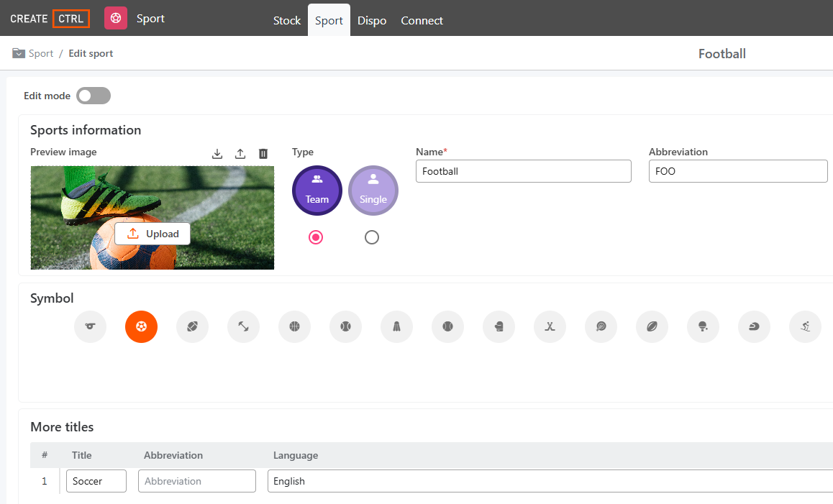Select the Single radio button
833x504 pixels.
click(372, 237)
